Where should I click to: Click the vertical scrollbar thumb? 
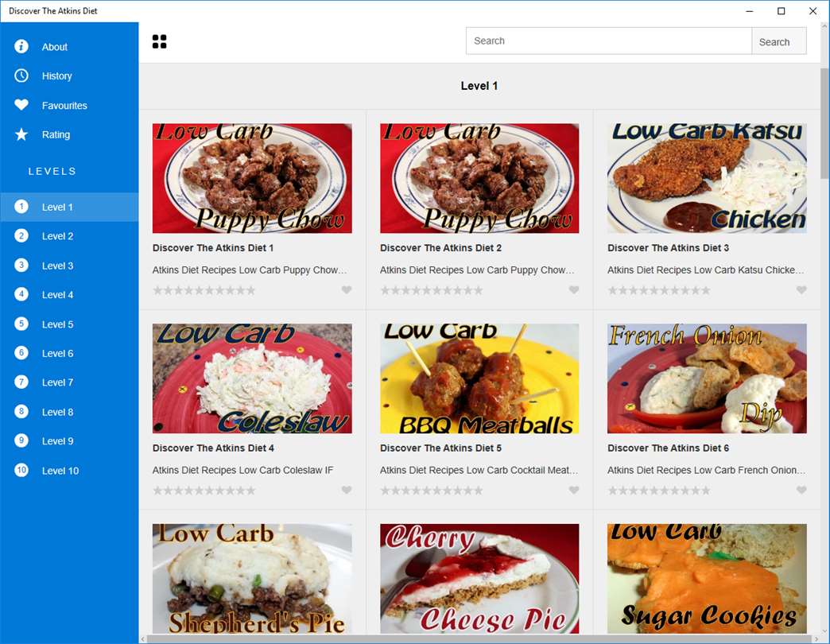point(824,124)
